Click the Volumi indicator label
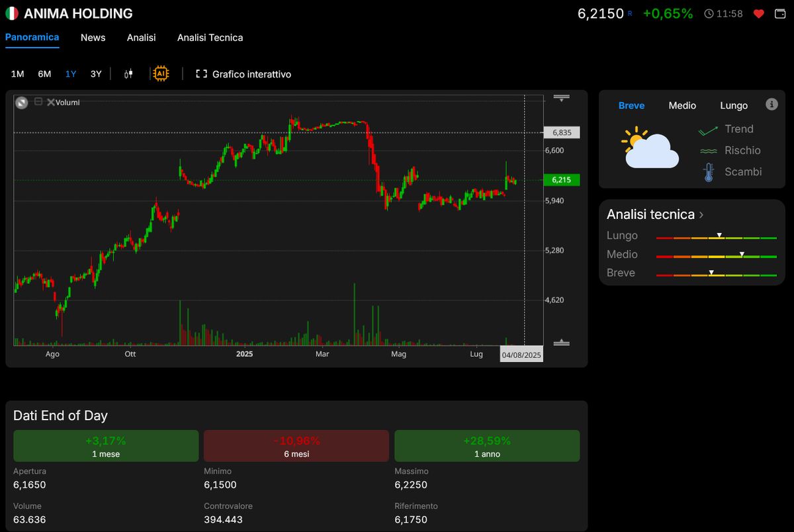 [x=67, y=103]
